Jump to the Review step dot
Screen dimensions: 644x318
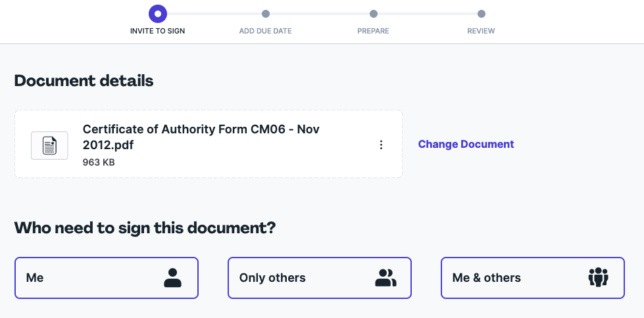click(482, 14)
